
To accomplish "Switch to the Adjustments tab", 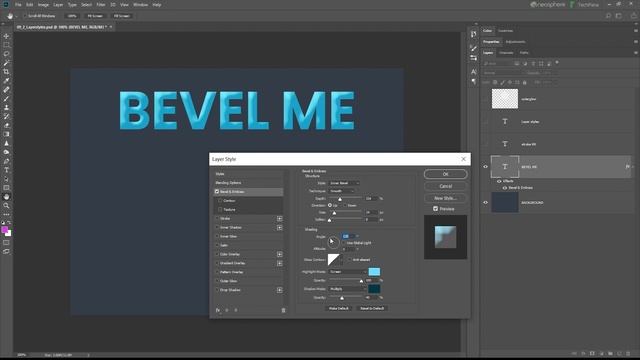I will (516, 42).
